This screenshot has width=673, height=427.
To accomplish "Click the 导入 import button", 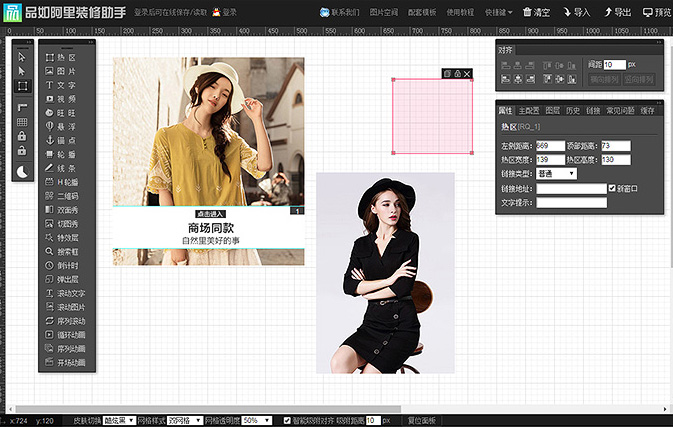I will 577,12.
